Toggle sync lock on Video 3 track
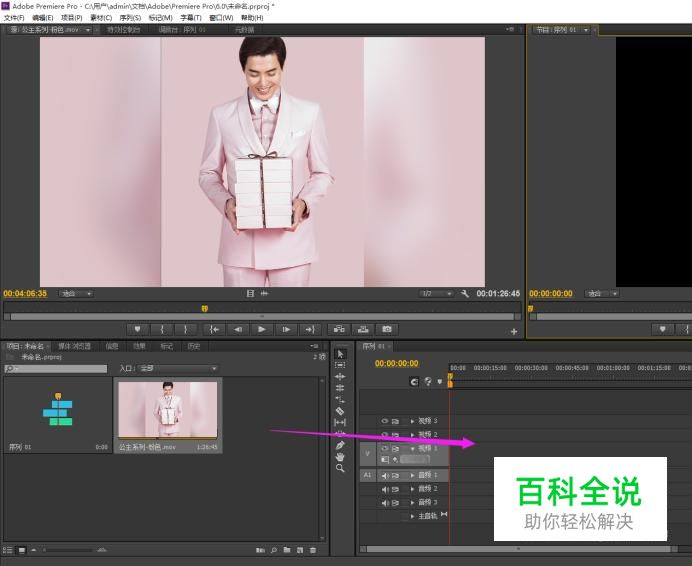 [x=395, y=421]
